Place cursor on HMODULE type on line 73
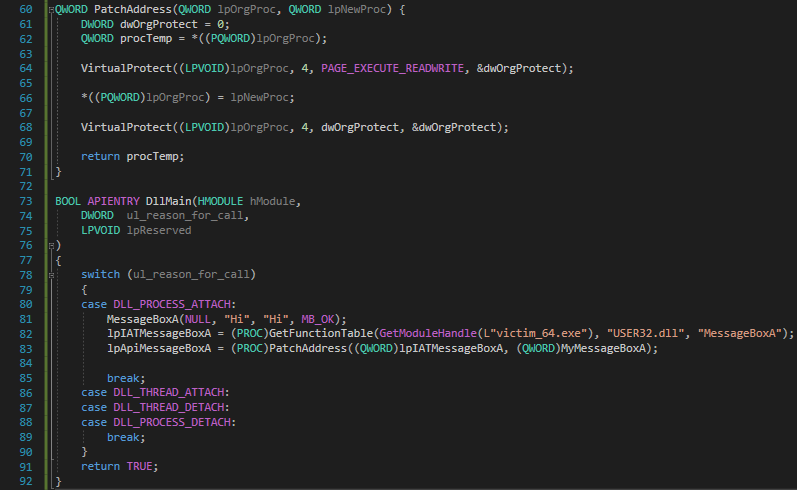Image resolution: width=797 pixels, height=490 pixels. point(220,201)
